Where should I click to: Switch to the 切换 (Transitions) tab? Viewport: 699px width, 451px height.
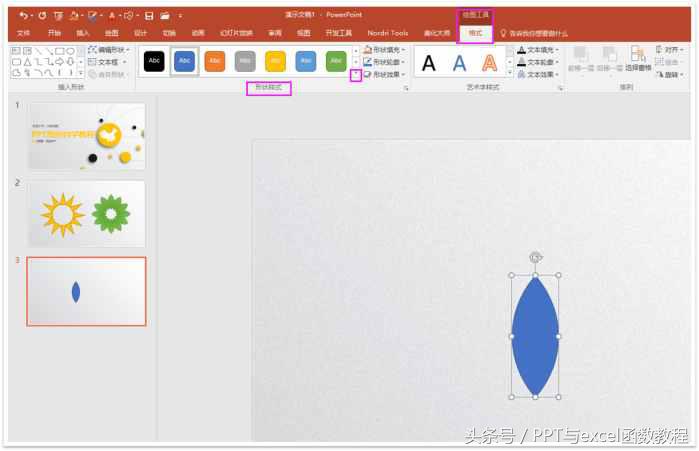pyautogui.click(x=169, y=33)
